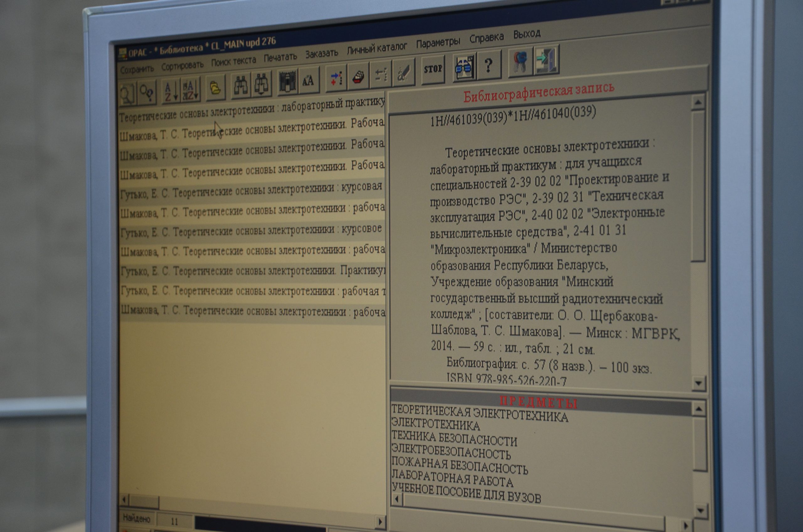Image resolution: width=803 pixels, height=532 pixels.
Task: Open the Поиск текста menu
Action: tap(233, 61)
